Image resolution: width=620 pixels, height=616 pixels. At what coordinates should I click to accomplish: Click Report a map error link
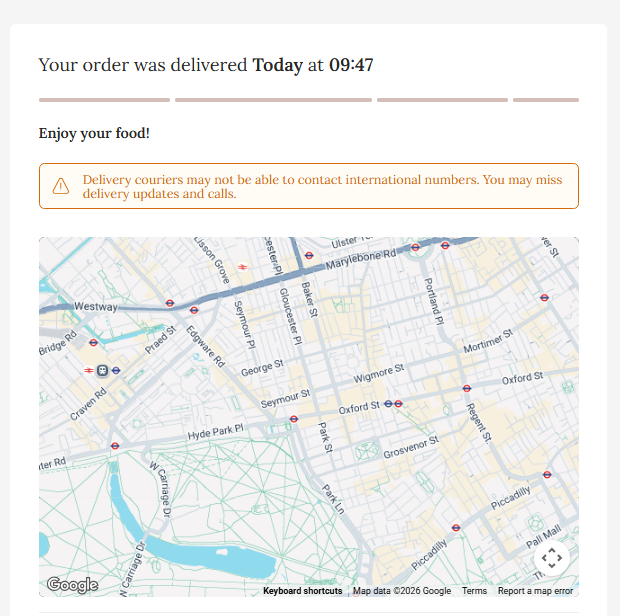(x=535, y=591)
